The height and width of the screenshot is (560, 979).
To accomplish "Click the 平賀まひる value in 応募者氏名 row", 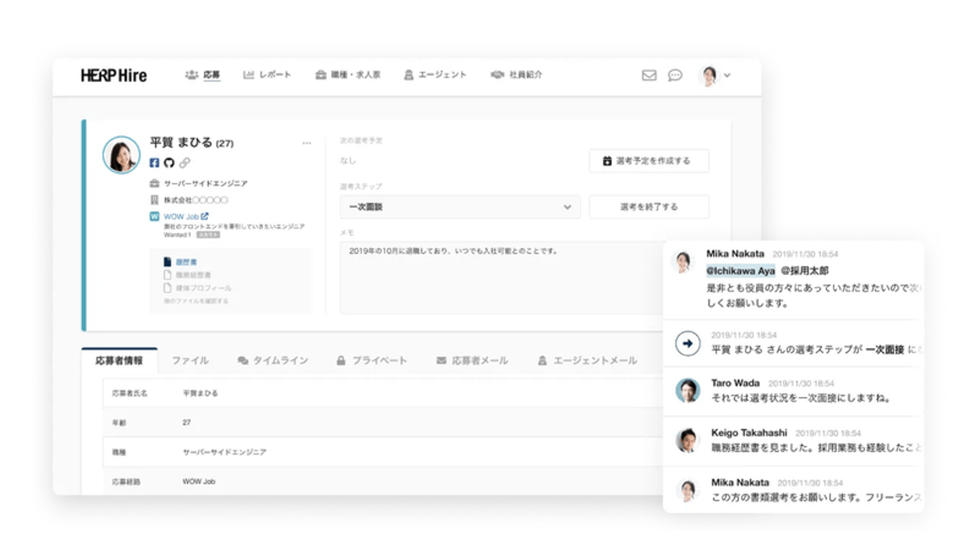I will tap(201, 393).
